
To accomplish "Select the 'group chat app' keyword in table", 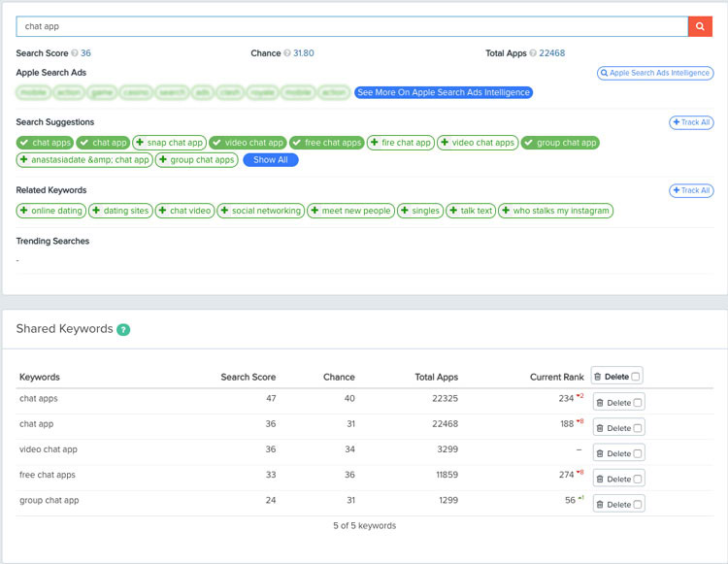I will click(50, 500).
